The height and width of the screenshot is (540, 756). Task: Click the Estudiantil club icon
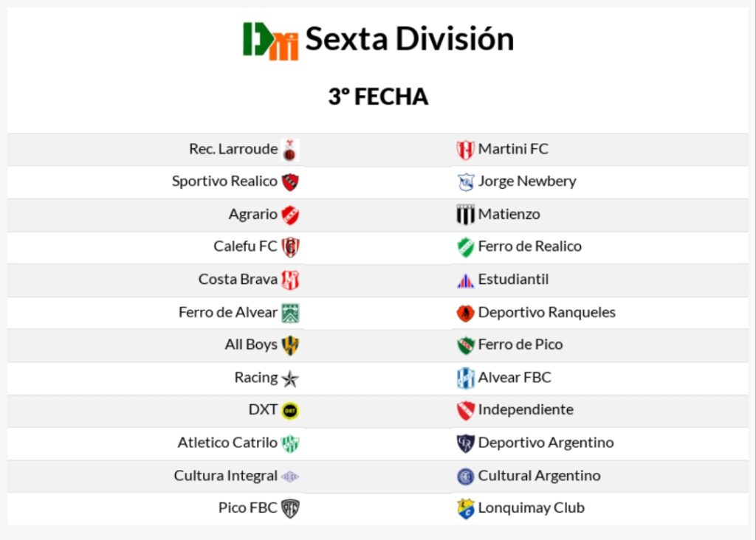(465, 280)
